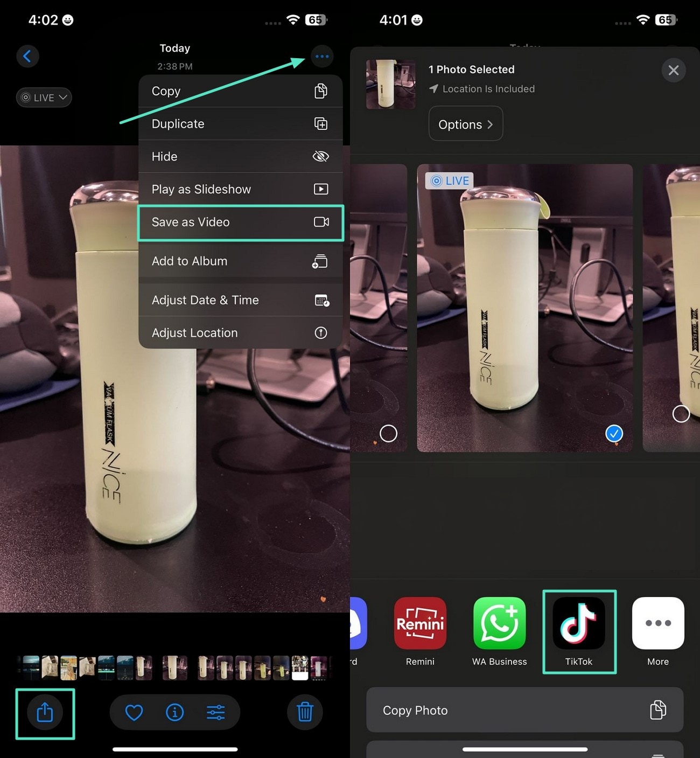Open the edit adjustments sliders icon

[216, 713]
